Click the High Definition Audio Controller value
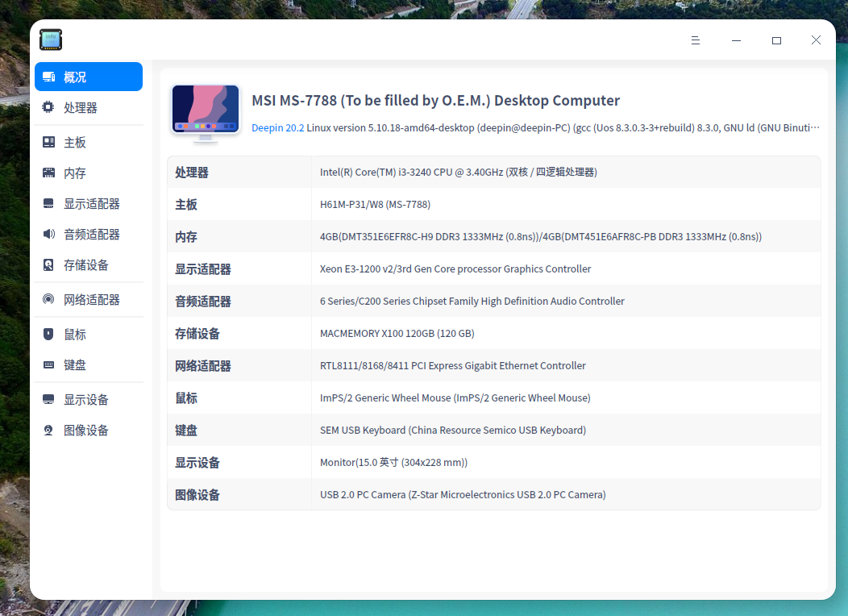This screenshot has width=848, height=616. [x=472, y=302]
